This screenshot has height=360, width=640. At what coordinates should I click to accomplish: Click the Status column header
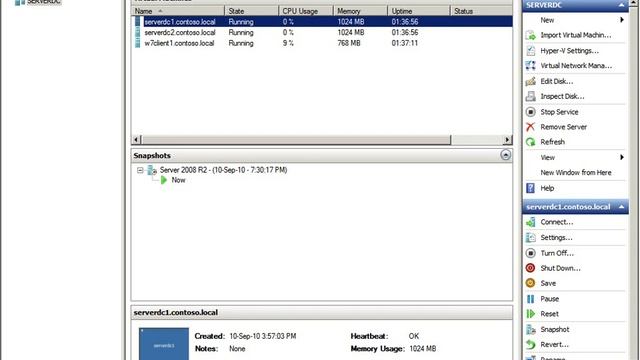[481, 11]
